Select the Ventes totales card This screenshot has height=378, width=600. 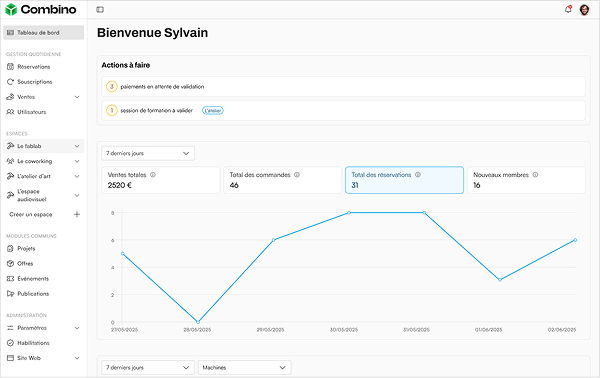(x=161, y=180)
